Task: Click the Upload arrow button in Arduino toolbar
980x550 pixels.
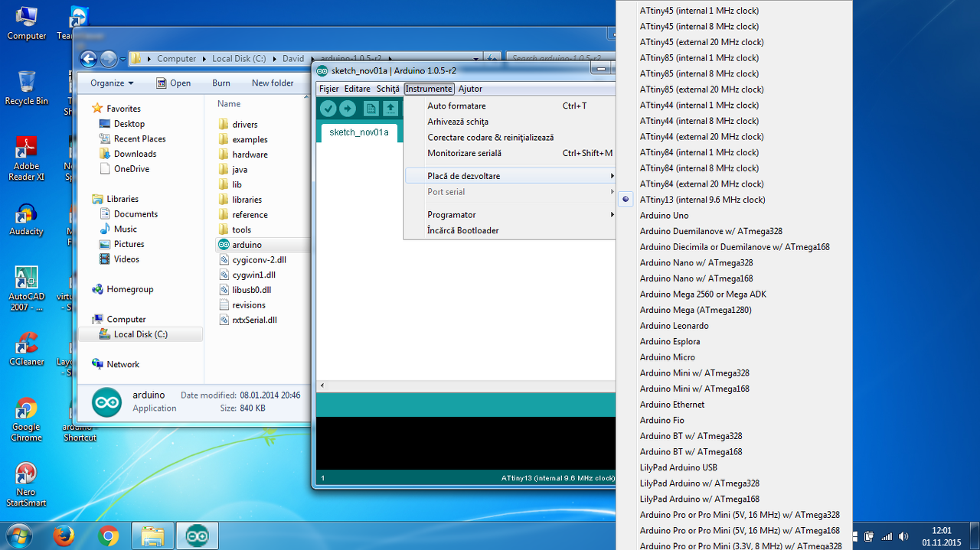Action: click(348, 109)
